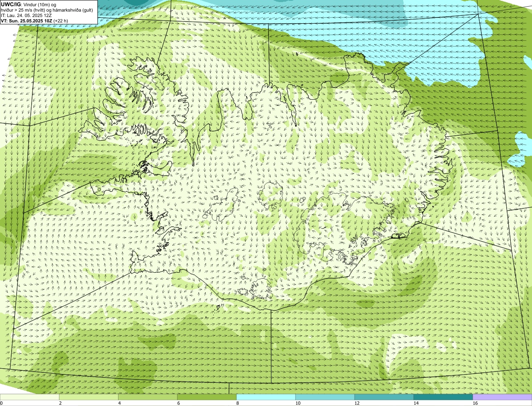
Task: Pick the 10–12 m/s turquoise legend swatch
Action: click(x=325, y=397)
